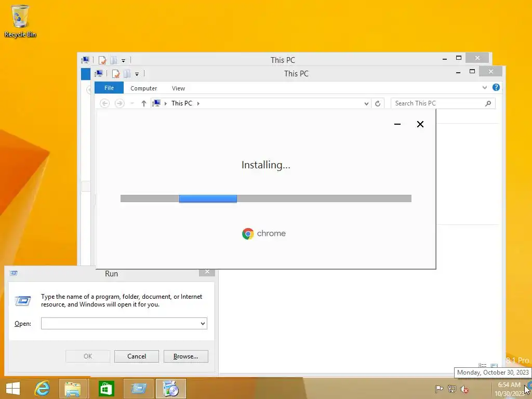Image resolution: width=532 pixels, height=399 pixels.
Task: Close the Chrome installer window
Action: coord(420,124)
